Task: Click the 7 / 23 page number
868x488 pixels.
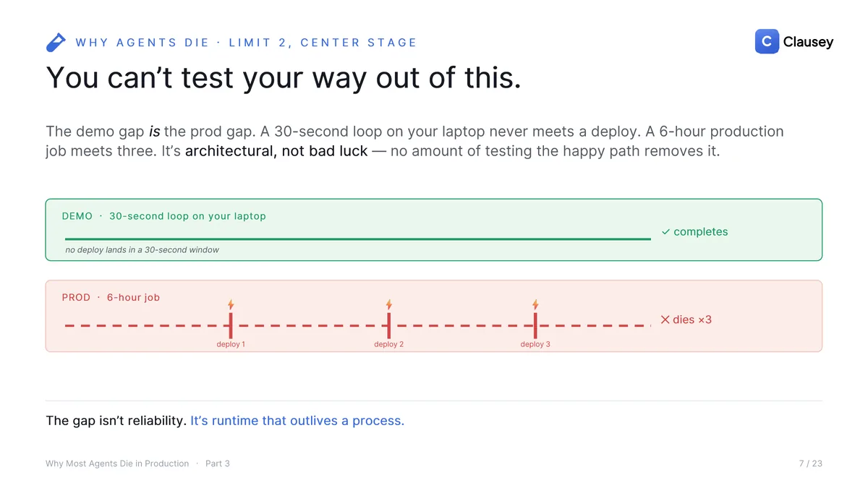Action: (810, 463)
